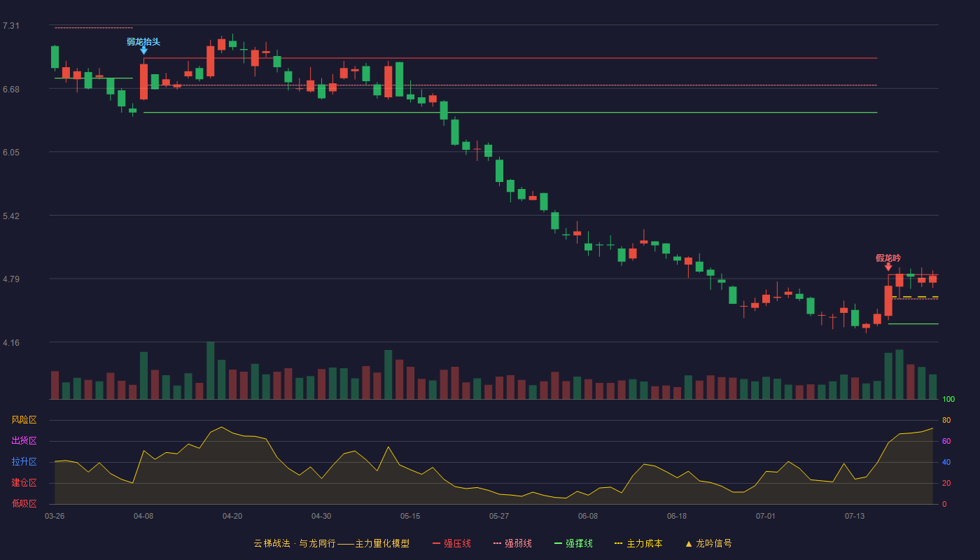Screen dimensions: 980x560
Task: Click the 4.16 price axis label
Action: tap(11, 343)
